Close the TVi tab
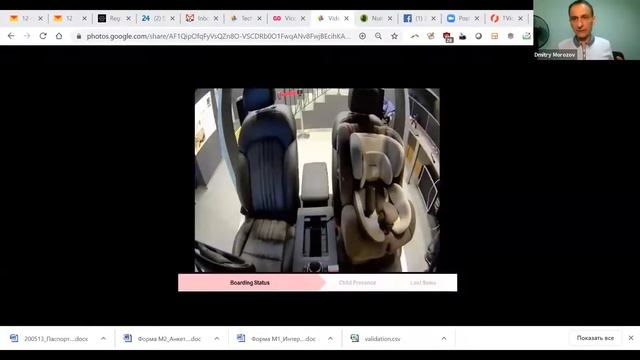Image resolution: width=640 pixels, height=360 pixels. tap(520, 18)
